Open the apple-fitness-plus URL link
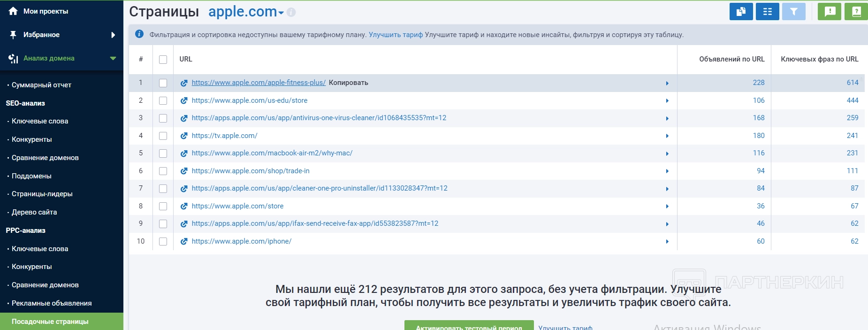 click(x=259, y=83)
